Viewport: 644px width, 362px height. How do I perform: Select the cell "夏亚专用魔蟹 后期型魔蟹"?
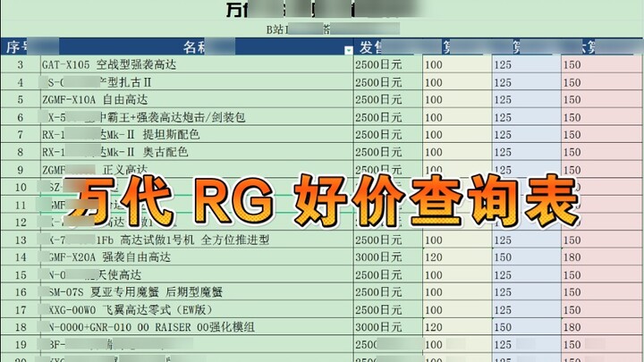197,292
